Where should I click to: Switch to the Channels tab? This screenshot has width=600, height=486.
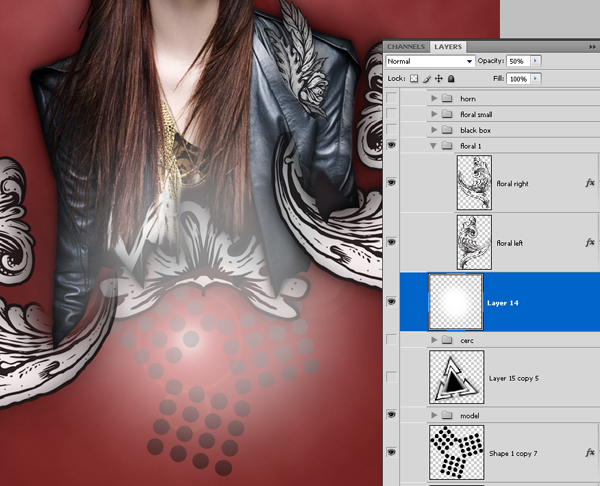coord(406,47)
